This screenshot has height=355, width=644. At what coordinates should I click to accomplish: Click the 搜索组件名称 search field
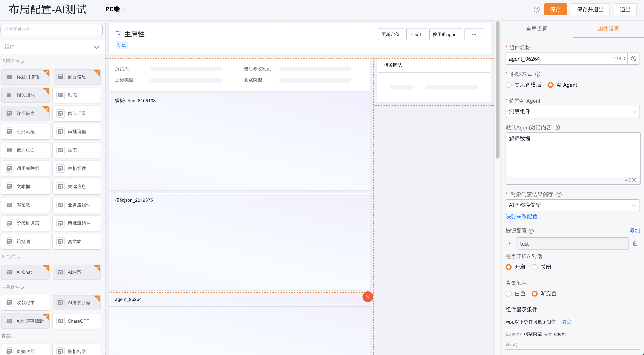(x=52, y=29)
